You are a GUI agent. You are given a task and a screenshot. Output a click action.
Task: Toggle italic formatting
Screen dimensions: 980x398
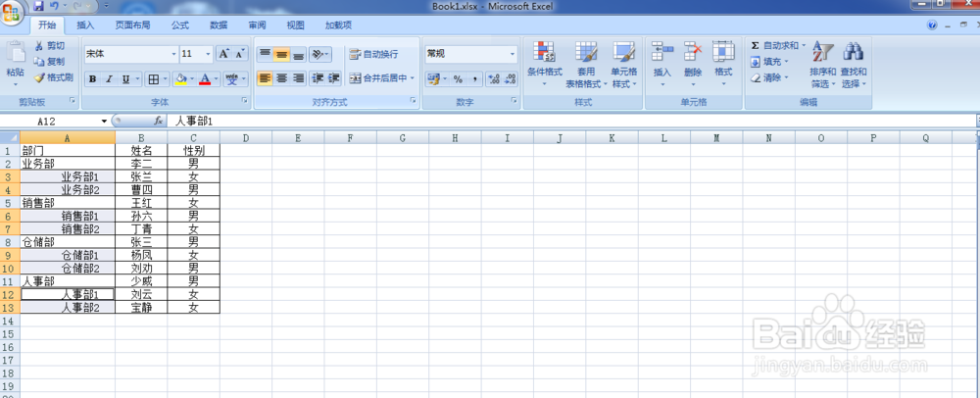coord(109,78)
